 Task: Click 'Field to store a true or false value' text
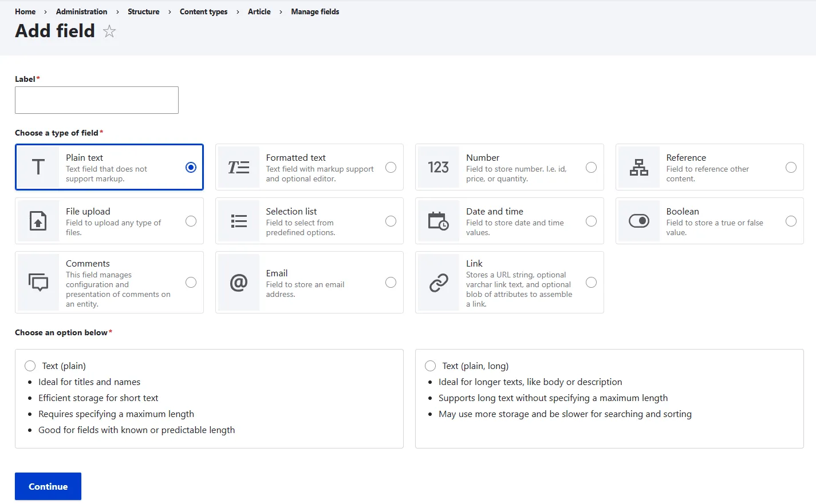pyautogui.click(x=715, y=228)
